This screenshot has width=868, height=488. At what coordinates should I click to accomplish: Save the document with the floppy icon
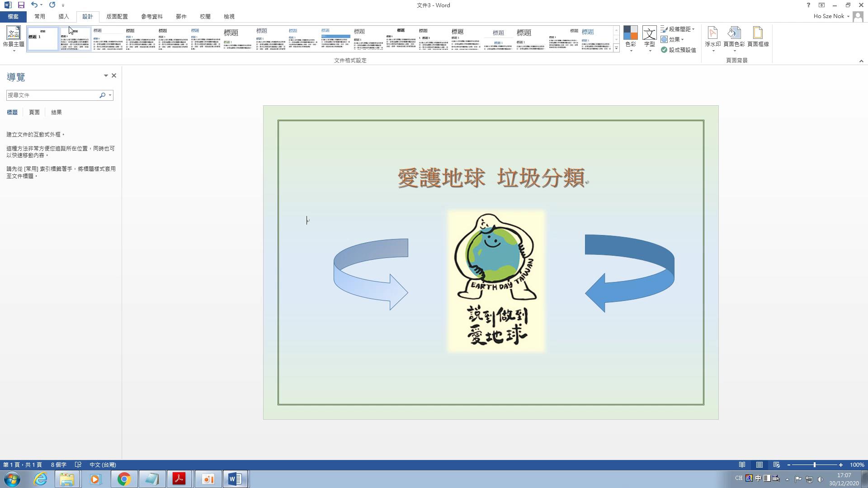(21, 5)
